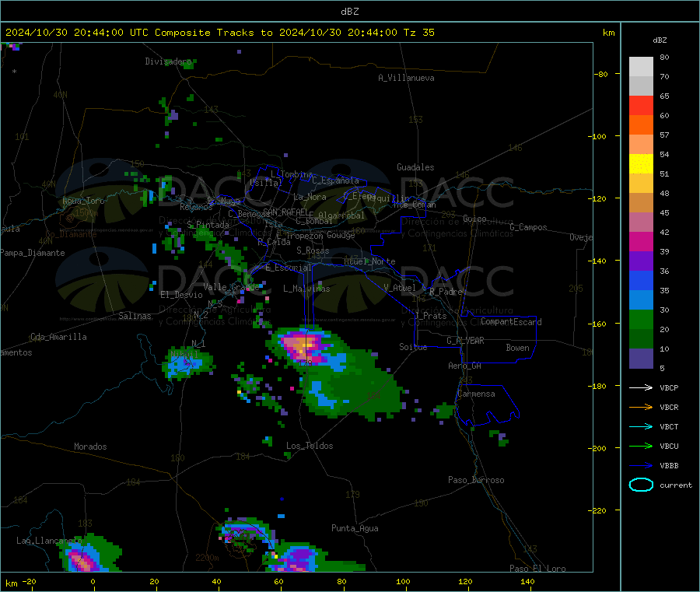Click the Agua_Toro map label
The height and width of the screenshot is (592, 700).
(83, 201)
